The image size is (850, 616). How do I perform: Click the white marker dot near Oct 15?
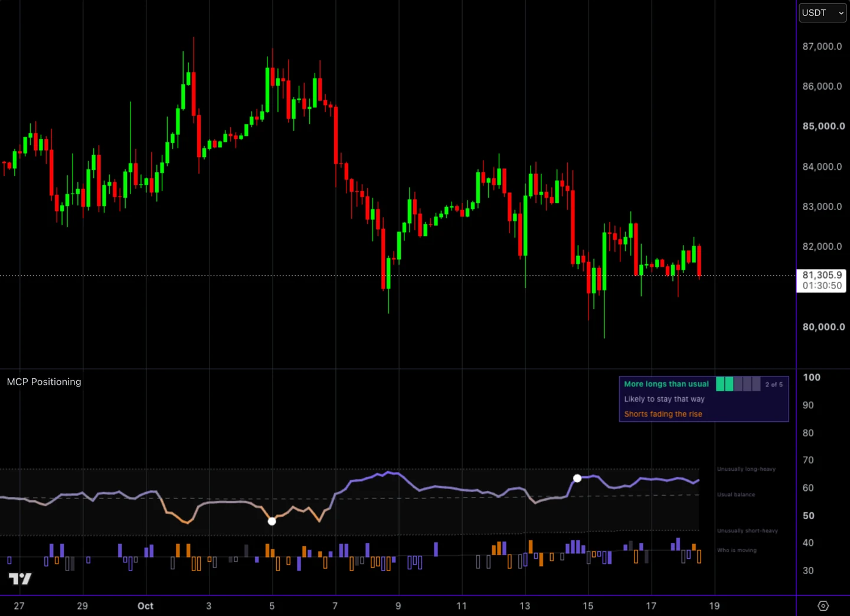coord(577,478)
